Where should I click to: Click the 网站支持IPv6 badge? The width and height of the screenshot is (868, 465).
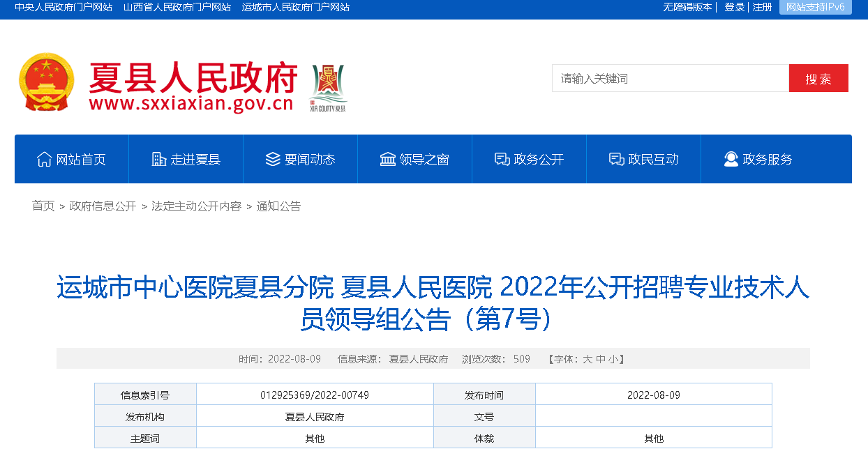(x=816, y=7)
